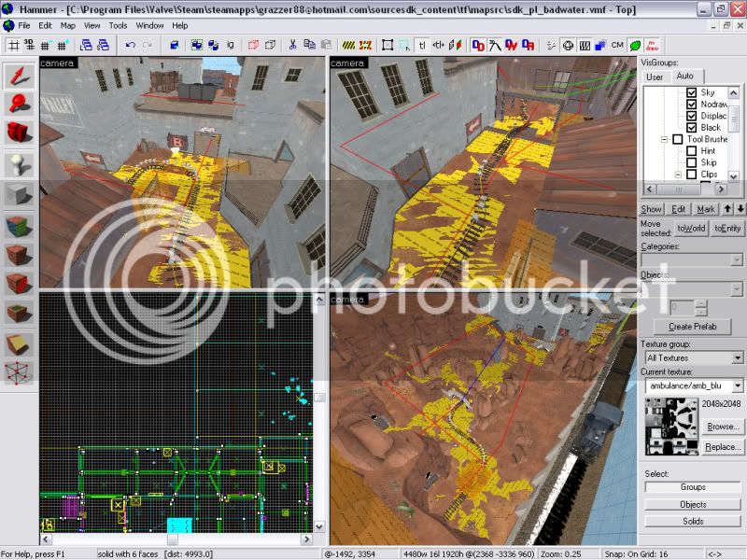
Task: Click the Group selection icon
Action: point(197,45)
